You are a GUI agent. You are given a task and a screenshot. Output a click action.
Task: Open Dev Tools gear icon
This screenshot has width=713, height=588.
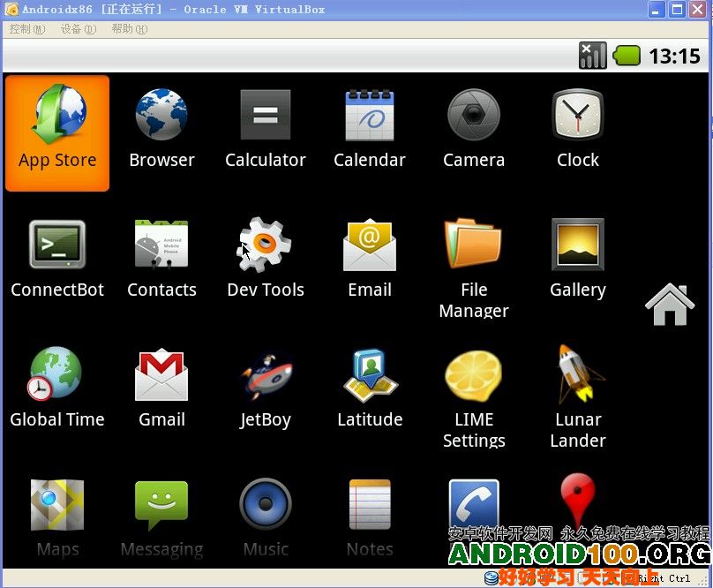tap(265, 245)
